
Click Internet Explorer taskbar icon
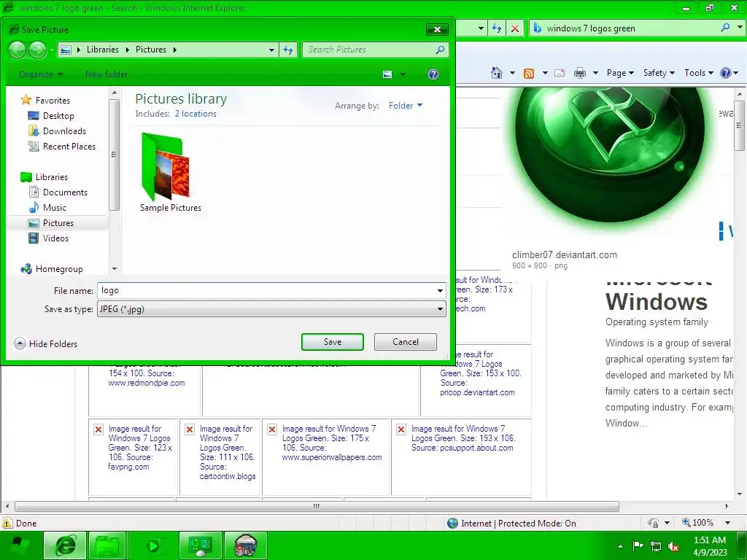click(x=65, y=545)
